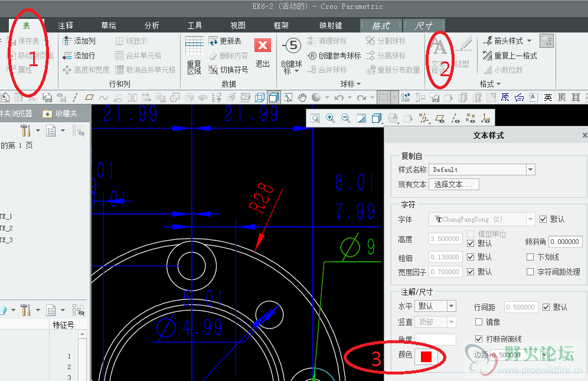588x381 pixels.
Task: Click the 原 icon in top toolbar
Action: 505,97
